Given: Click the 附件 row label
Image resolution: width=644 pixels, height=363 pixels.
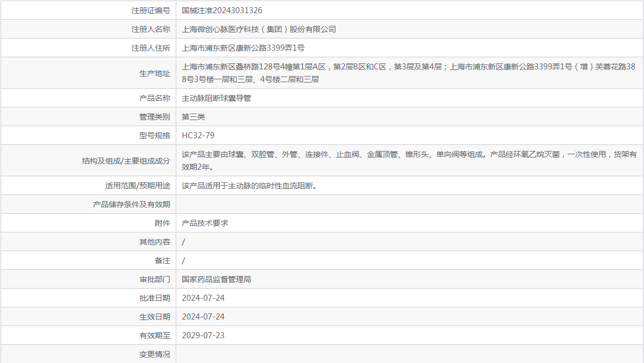Looking at the screenshot, I should (163, 223).
